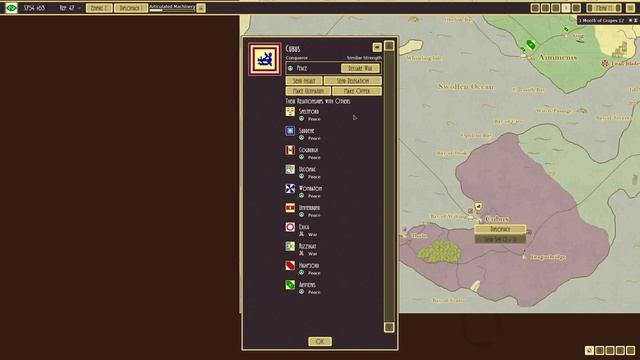Click the Send Delegation button in Cubus panel
Screen dimensions: 640x360
[x=353, y=81]
